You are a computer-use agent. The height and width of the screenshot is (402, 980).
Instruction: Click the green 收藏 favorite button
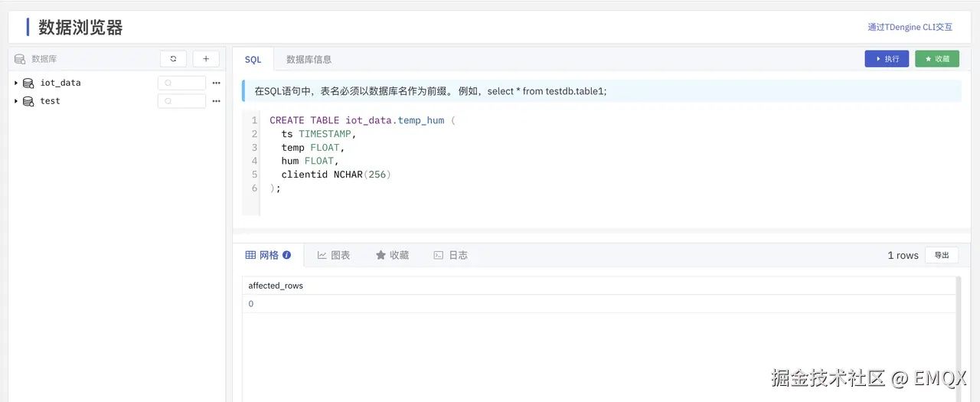[x=937, y=59]
